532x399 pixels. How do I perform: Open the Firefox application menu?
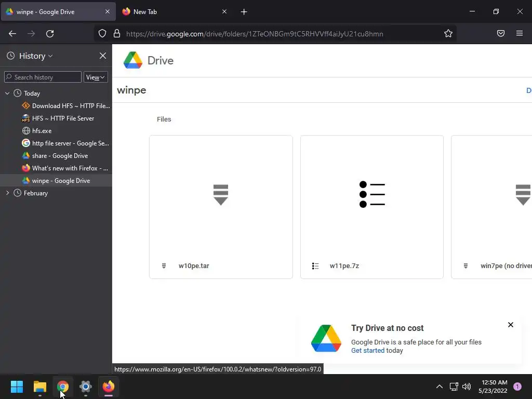(x=520, y=34)
